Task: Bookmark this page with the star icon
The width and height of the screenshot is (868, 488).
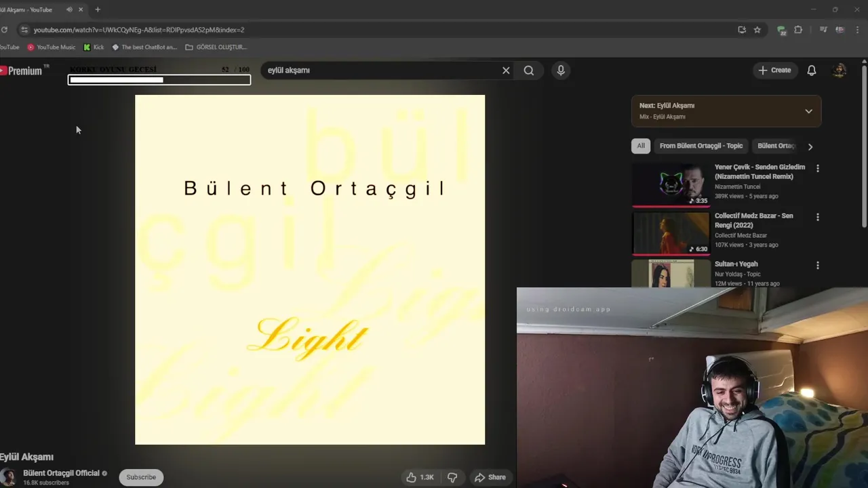Action: click(757, 30)
